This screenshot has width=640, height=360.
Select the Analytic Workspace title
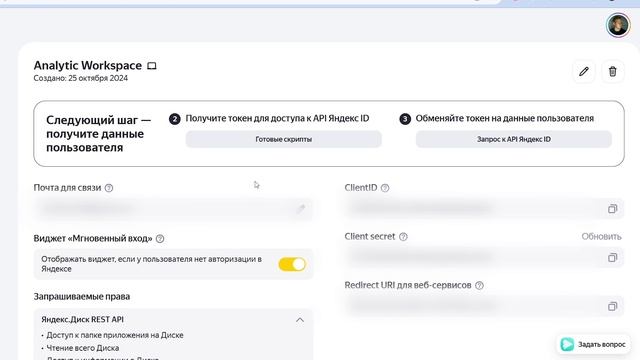tap(88, 66)
